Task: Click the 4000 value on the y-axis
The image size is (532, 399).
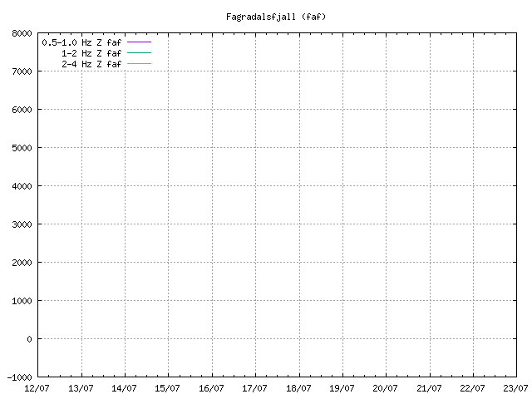Action: [x=22, y=186]
